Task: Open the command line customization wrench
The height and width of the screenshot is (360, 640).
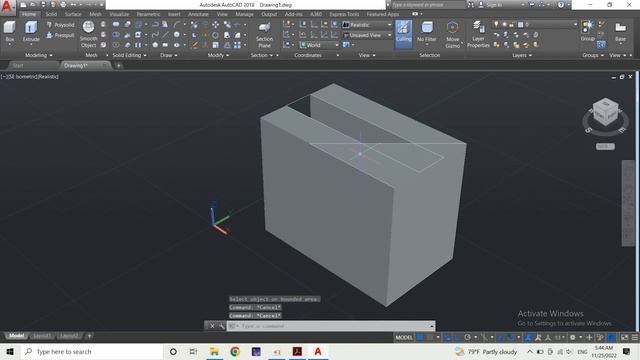Action: (x=222, y=326)
